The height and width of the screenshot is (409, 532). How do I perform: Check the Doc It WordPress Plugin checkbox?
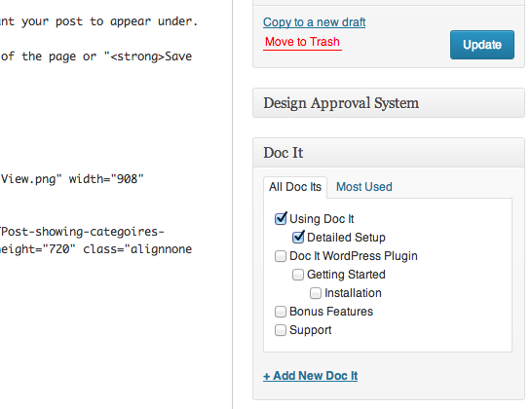[x=281, y=256]
